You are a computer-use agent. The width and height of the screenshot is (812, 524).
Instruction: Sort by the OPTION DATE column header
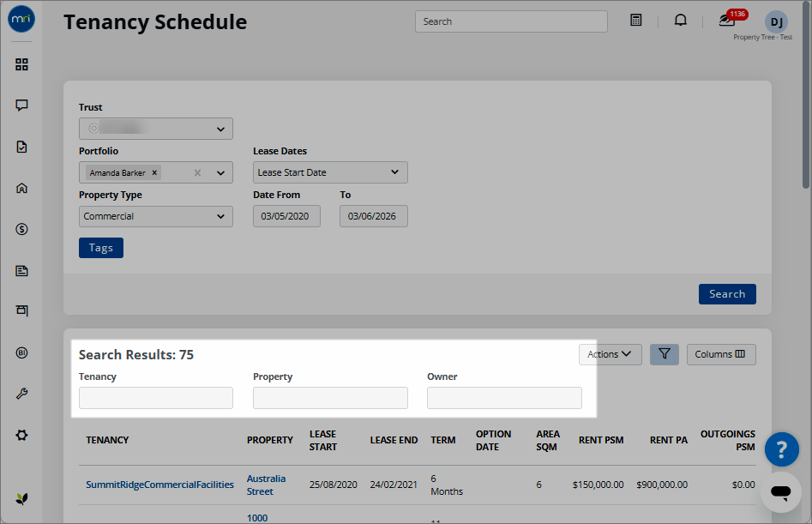tap(494, 440)
